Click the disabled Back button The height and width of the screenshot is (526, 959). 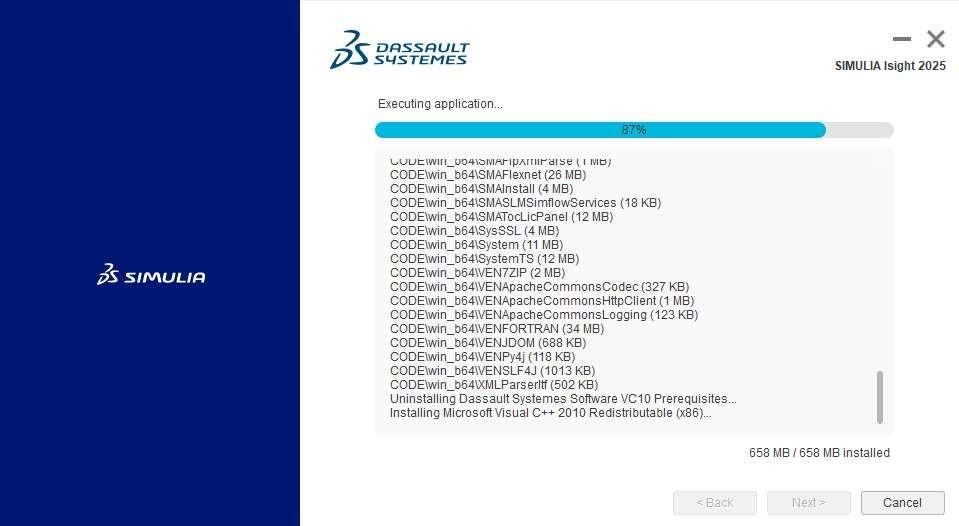point(714,503)
